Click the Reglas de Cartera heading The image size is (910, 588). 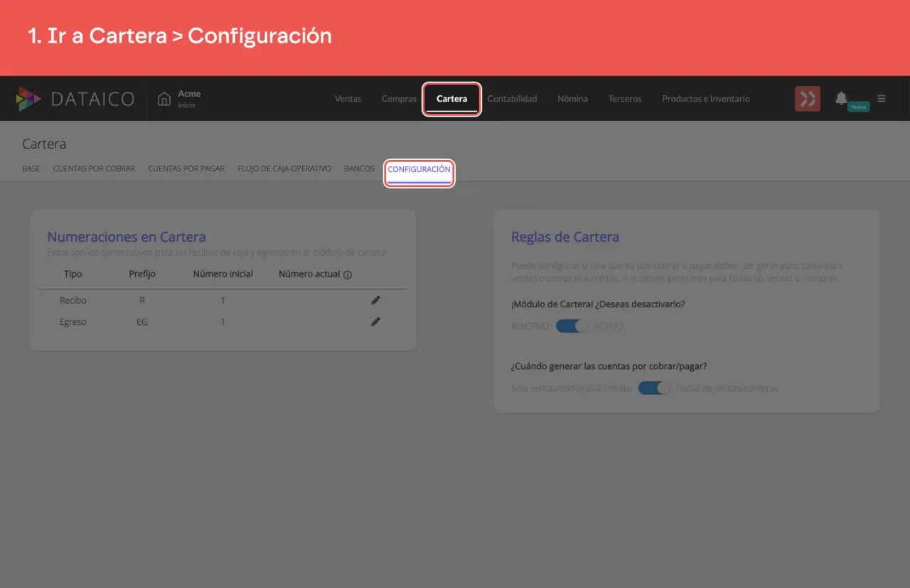coord(565,237)
